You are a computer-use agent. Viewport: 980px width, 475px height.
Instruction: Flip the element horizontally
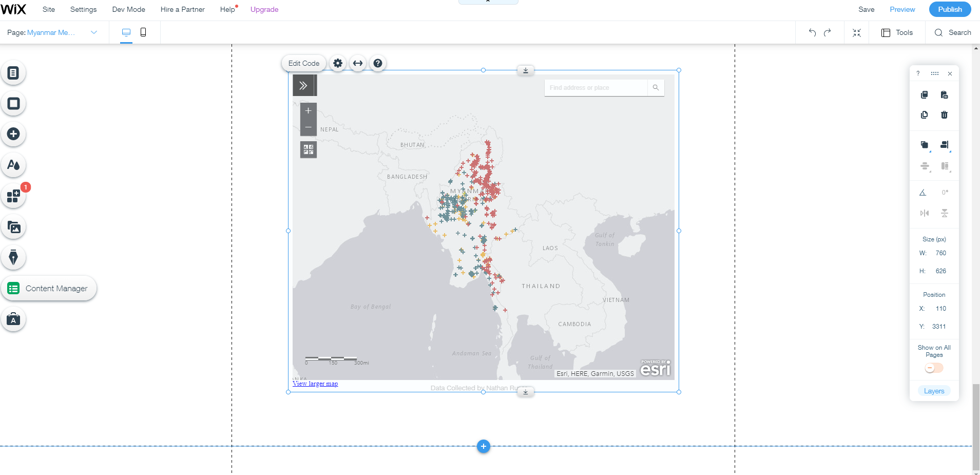(x=925, y=213)
